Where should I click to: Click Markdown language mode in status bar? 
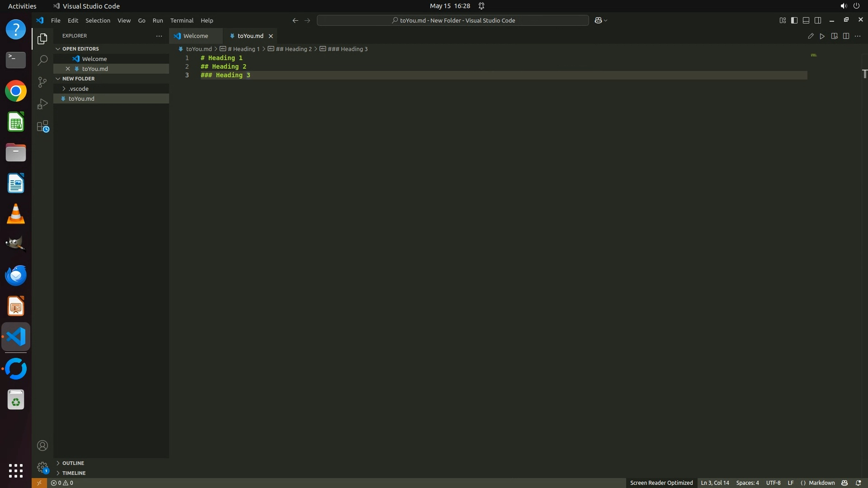[x=821, y=483]
